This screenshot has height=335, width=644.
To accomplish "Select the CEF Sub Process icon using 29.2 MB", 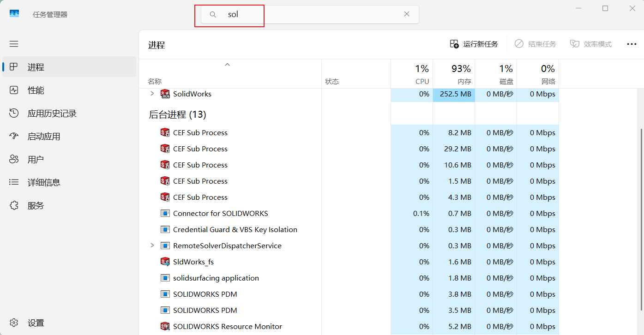I will pos(165,149).
